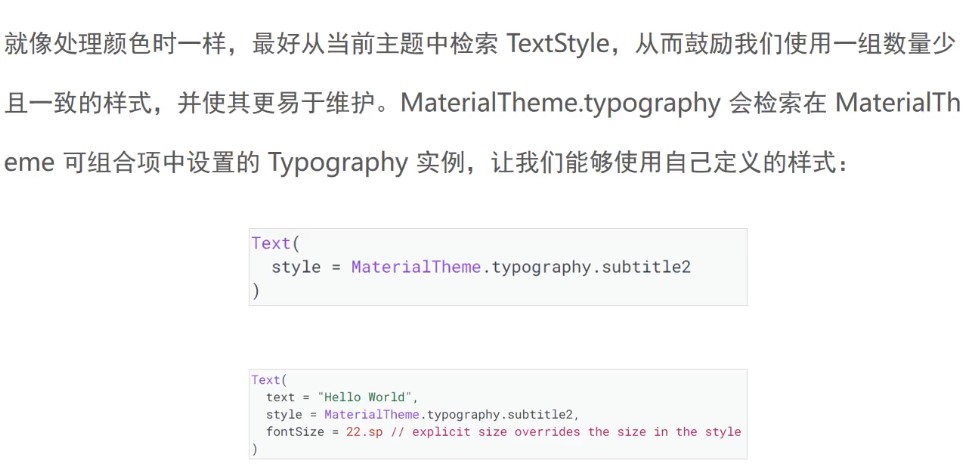Click the second code snippet containing Hello World
973x472 pixels.
pos(498,414)
